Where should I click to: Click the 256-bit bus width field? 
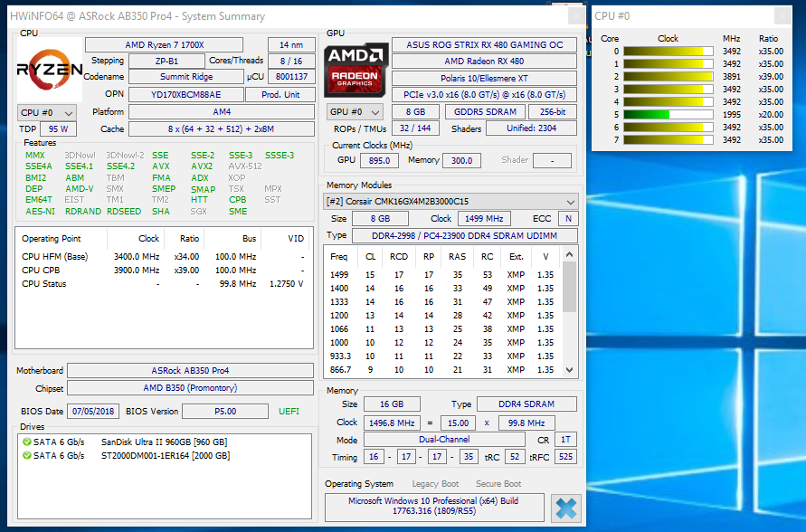(x=553, y=111)
